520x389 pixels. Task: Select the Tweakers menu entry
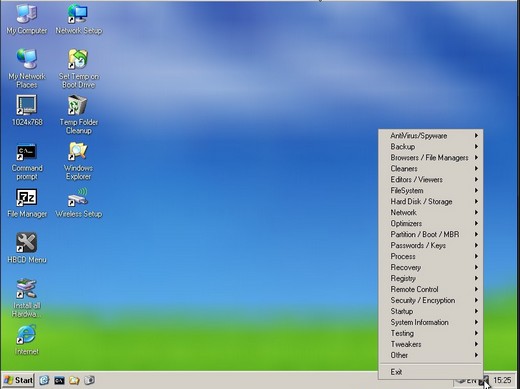coord(431,344)
